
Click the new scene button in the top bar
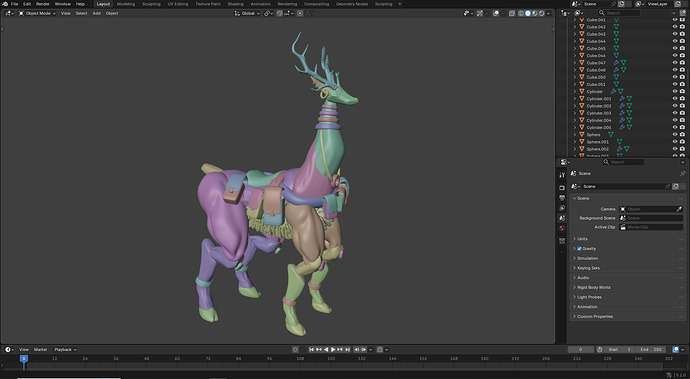click(x=621, y=4)
